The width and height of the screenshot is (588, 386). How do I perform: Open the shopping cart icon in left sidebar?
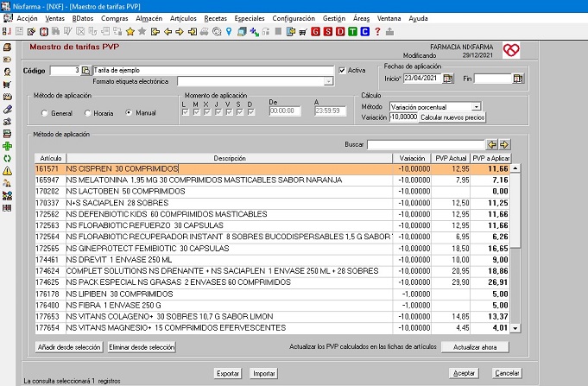click(x=7, y=85)
